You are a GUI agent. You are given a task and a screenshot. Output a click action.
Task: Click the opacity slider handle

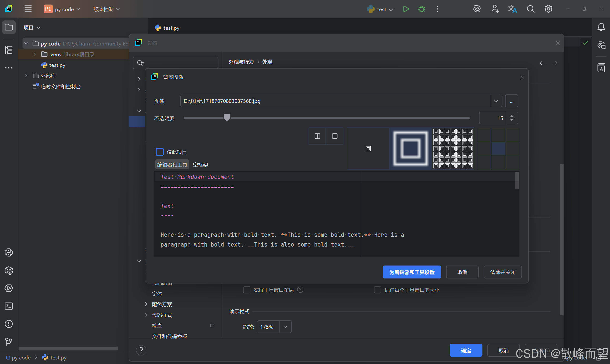click(227, 118)
